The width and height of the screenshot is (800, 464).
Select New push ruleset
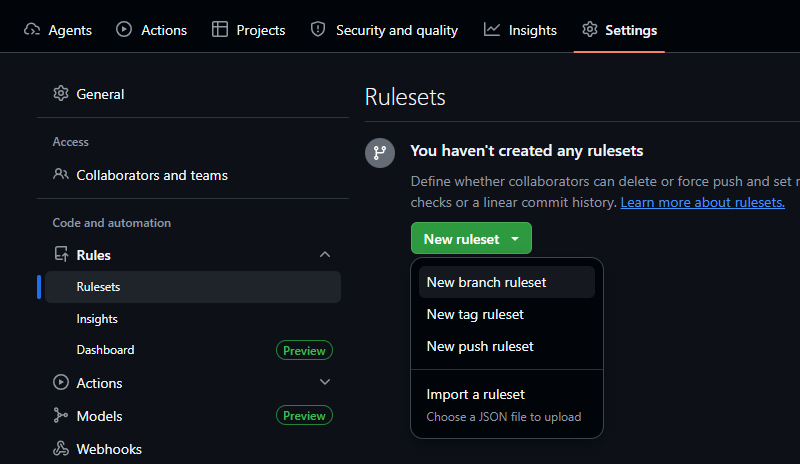480,346
